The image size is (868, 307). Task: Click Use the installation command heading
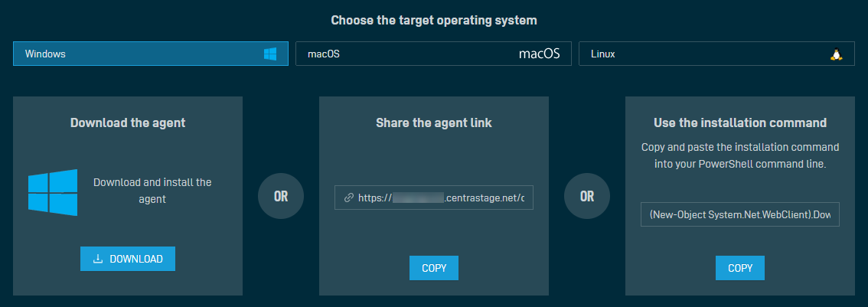(740, 122)
